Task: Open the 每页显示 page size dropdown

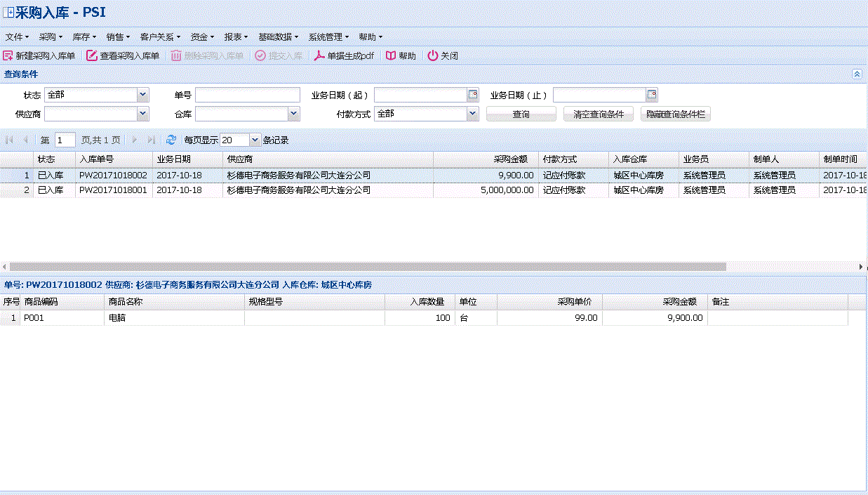Action: click(255, 140)
